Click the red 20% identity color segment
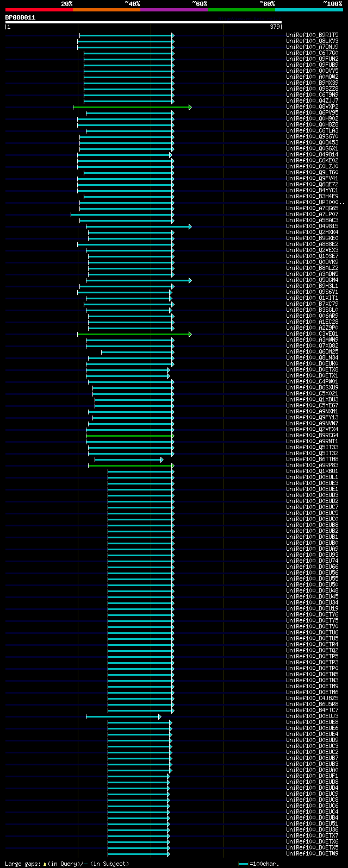The height and width of the screenshot is (868, 348). coord(39,10)
